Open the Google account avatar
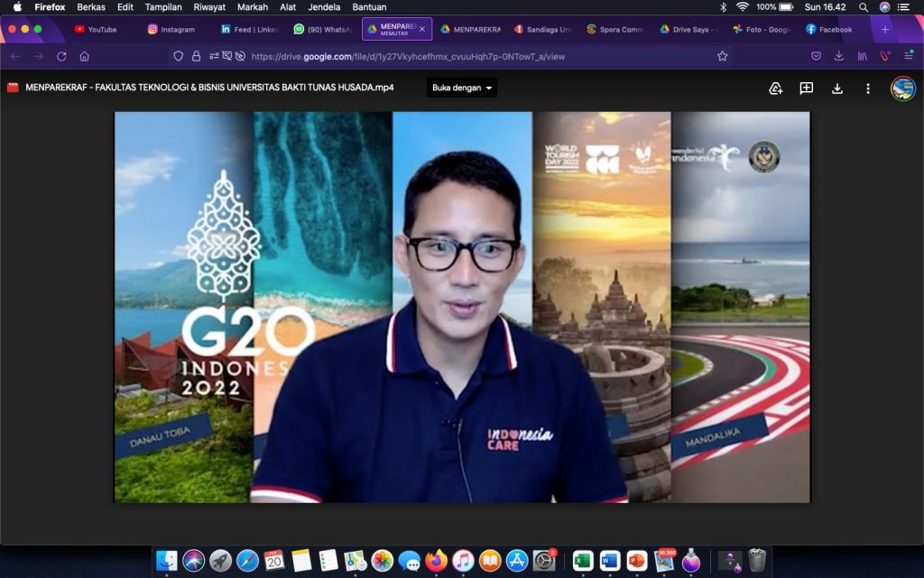This screenshot has height=578, width=924. tap(902, 89)
